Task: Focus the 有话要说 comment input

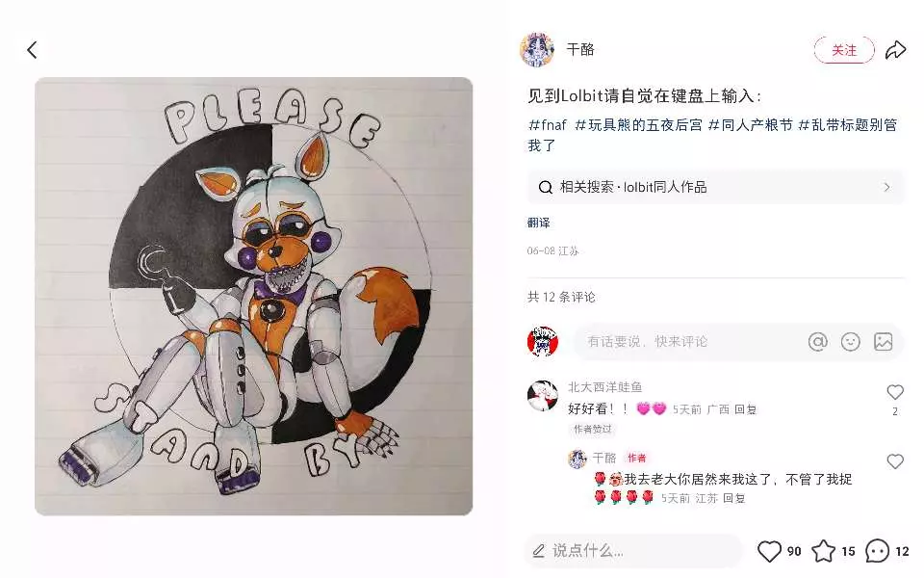Action: pyautogui.click(x=688, y=341)
